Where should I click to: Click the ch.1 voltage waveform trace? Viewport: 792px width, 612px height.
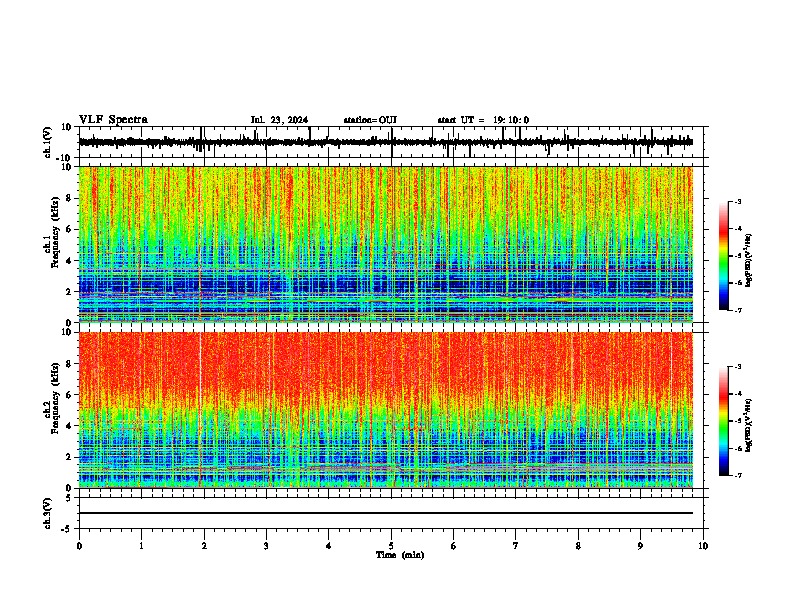tap(386, 142)
